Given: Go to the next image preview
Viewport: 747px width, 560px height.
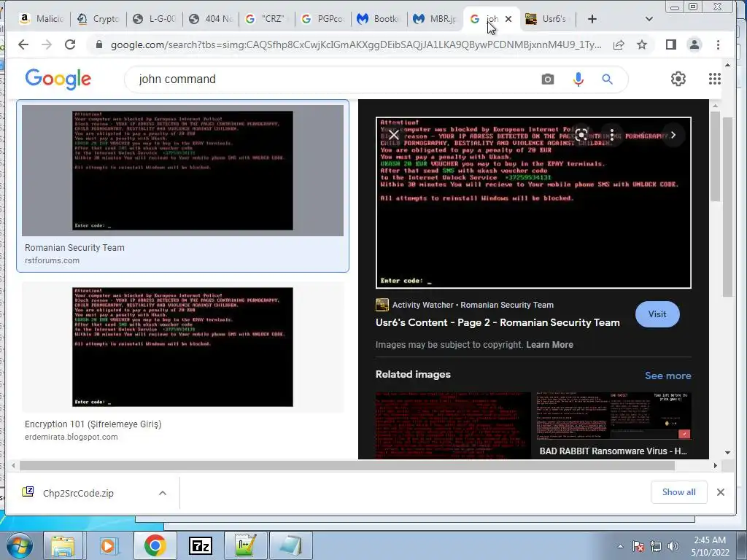Looking at the screenshot, I should pyautogui.click(x=673, y=135).
